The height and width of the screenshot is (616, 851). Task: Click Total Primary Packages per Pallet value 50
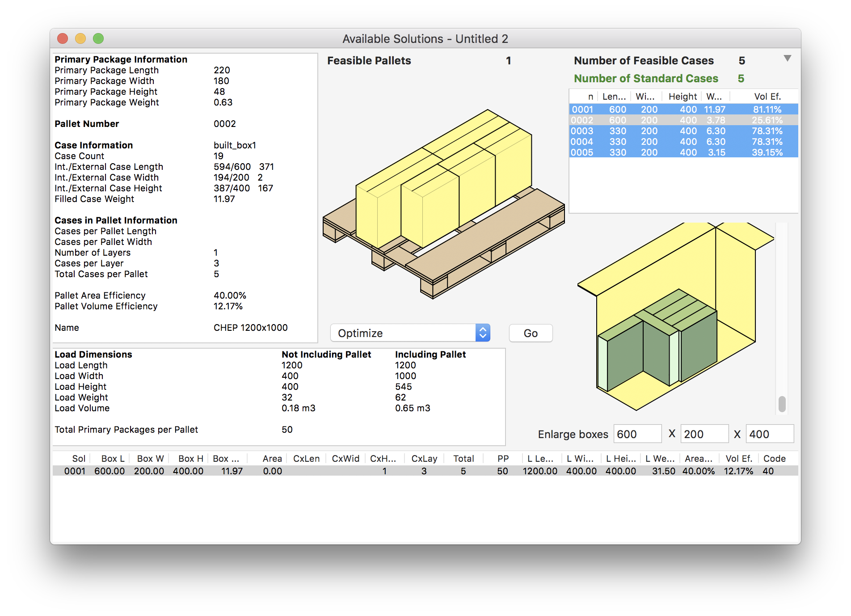tap(287, 430)
